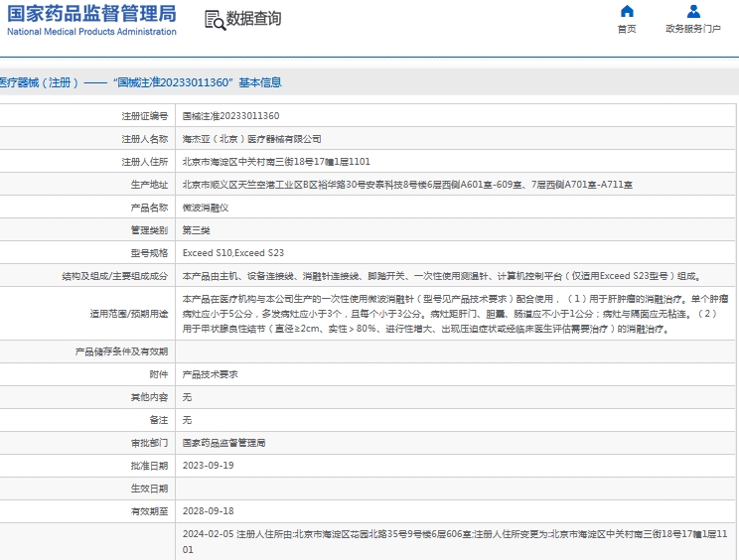Click the 结构及组成/主要组成成分 label
This screenshot has width=739, height=560.
click(x=115, y=276)
